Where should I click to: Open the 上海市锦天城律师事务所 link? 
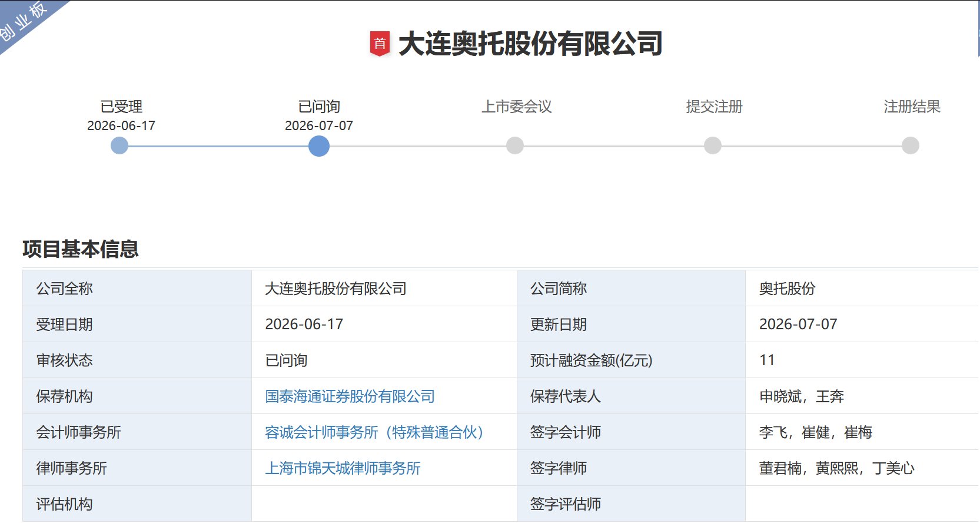343,468
